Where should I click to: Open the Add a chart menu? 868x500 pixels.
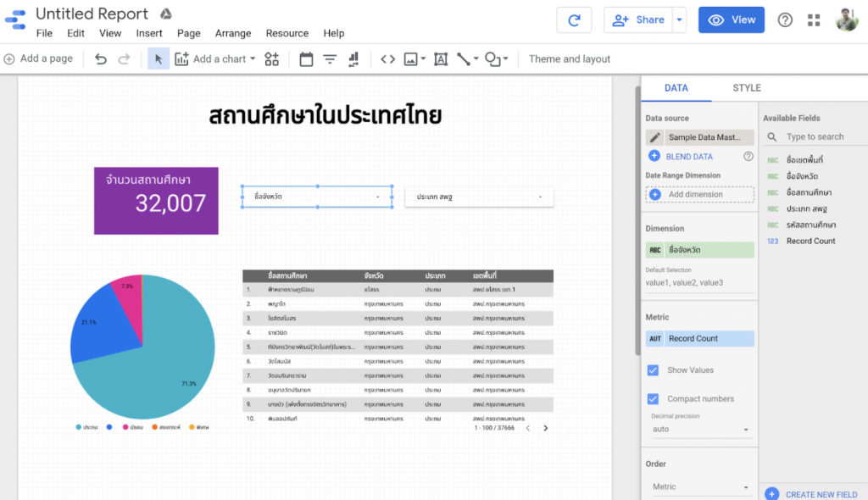click(x=215, y=58)
